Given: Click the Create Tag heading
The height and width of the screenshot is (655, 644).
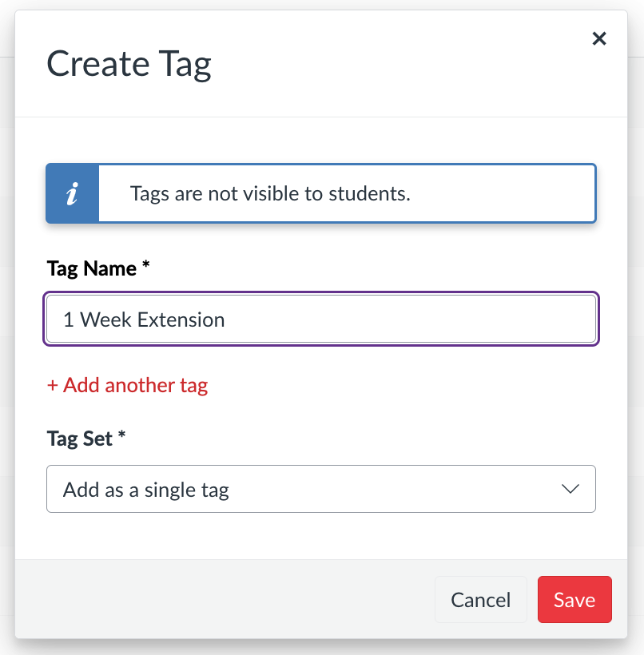Looking at the screenshot, I should click(129, 64).
